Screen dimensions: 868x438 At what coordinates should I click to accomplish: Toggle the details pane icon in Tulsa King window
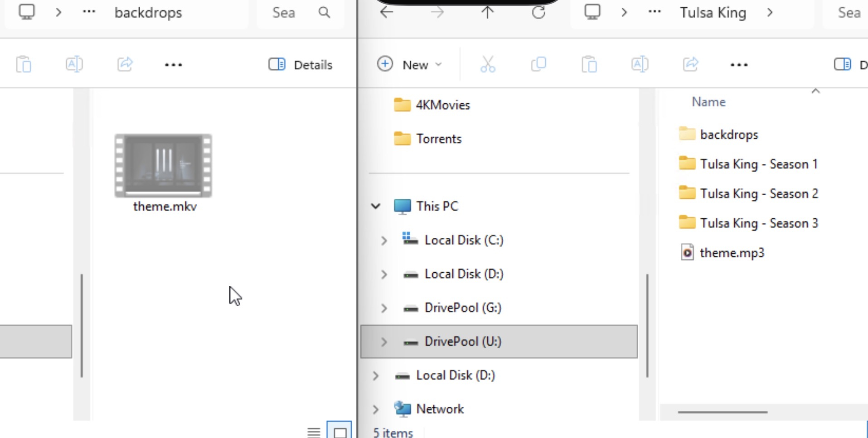coord(843,64)
